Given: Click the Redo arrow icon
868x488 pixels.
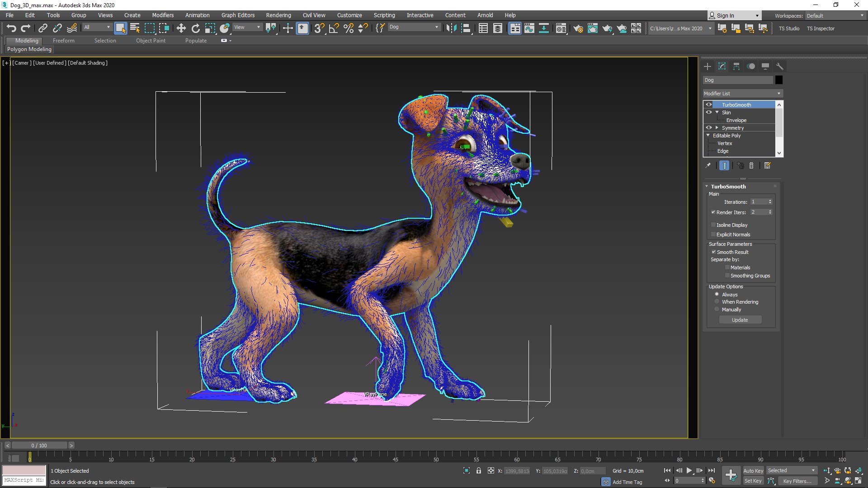Looking at the screenshot, I should pos(26,28).
